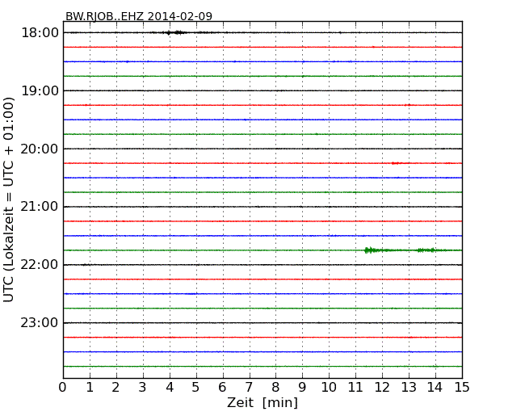Click the UTC Lokalzeit vertical axis label

click(9, 199)
